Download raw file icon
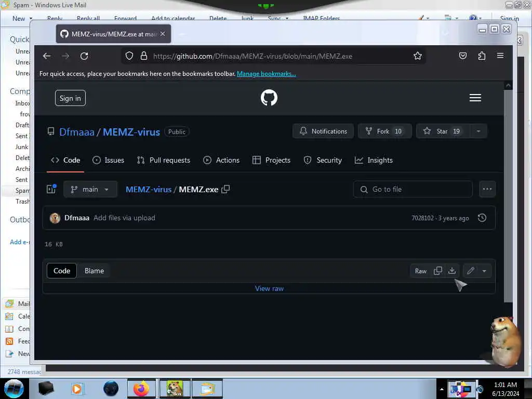 pyautogui.click(x=452, y=271)
